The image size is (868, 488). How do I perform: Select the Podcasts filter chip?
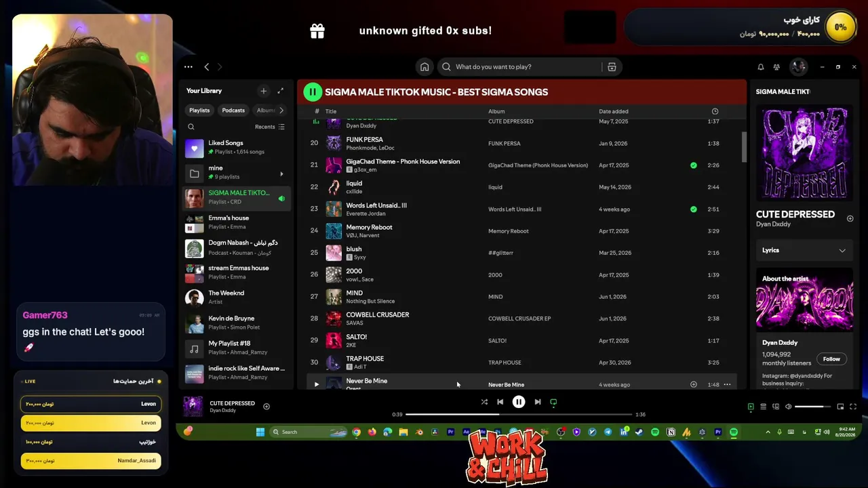click(233, 110)
